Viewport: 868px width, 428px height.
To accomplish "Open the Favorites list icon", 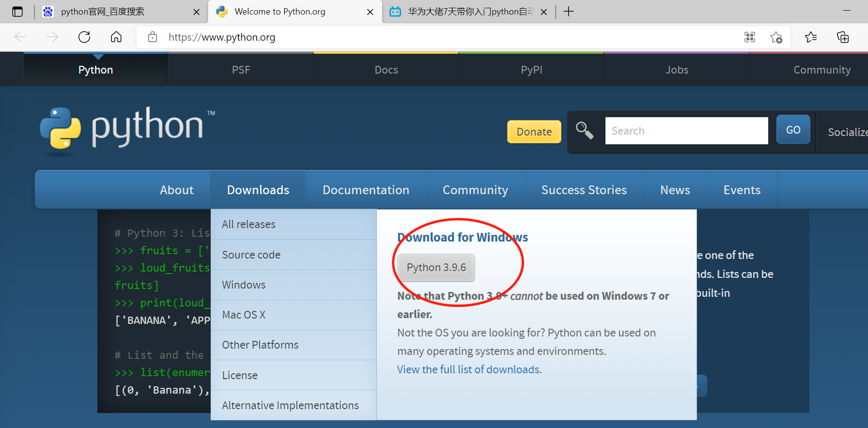I will coord(811,37).
